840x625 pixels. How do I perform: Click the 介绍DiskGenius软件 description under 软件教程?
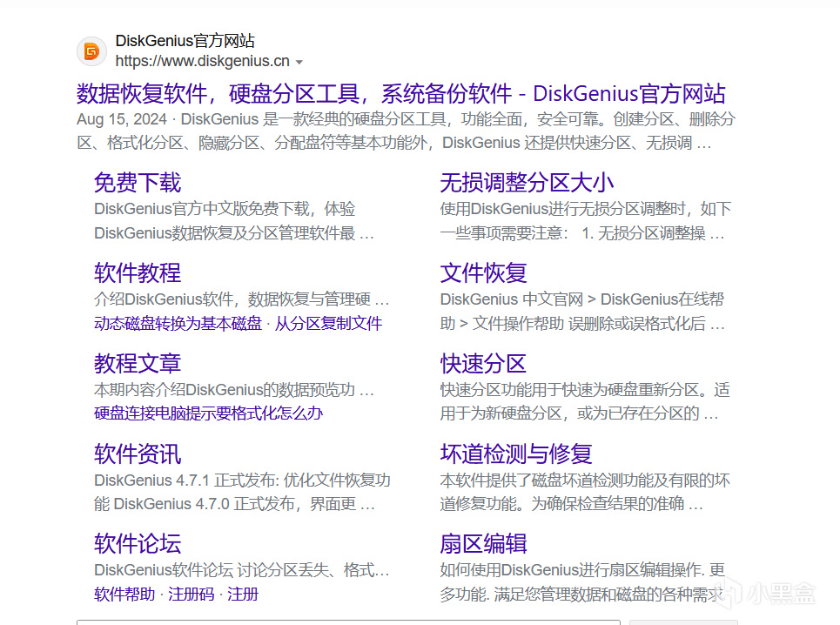(242, 299)
